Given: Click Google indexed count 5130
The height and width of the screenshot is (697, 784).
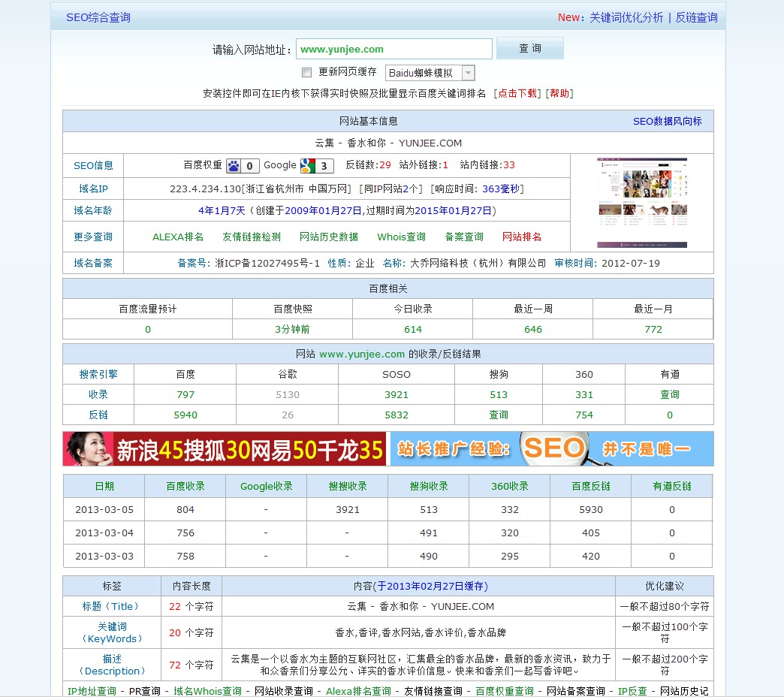Looking at the screenshot, I should coord(288,394).
